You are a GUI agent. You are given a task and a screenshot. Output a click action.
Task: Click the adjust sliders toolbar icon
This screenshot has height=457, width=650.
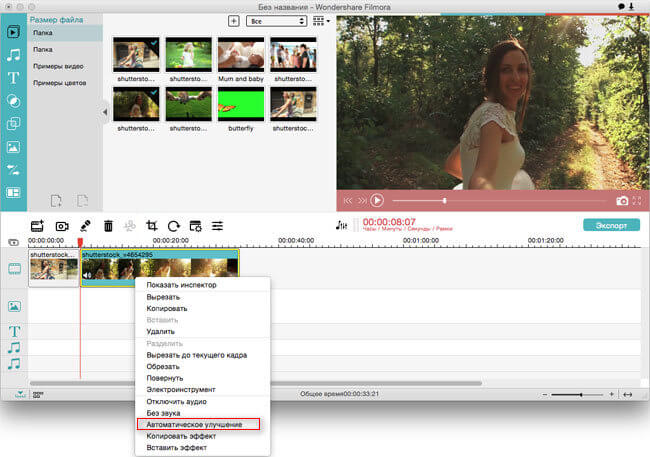(217, 226)
